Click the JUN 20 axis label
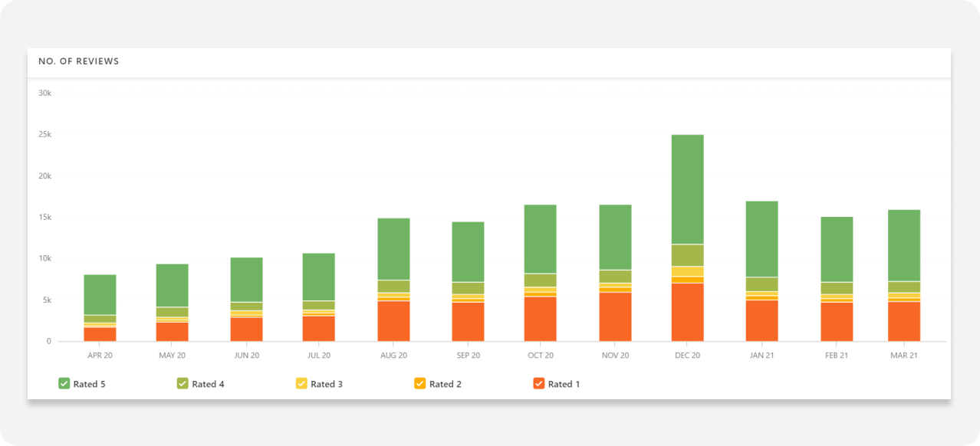 tap(246, 356)
